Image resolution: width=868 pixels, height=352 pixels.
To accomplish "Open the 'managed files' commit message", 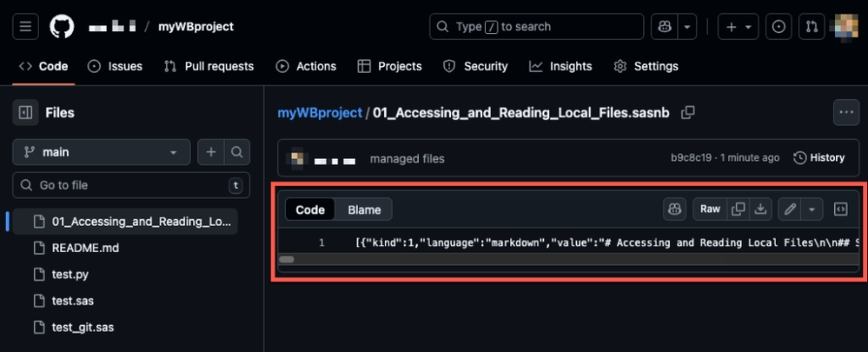I will pos(407,159).
